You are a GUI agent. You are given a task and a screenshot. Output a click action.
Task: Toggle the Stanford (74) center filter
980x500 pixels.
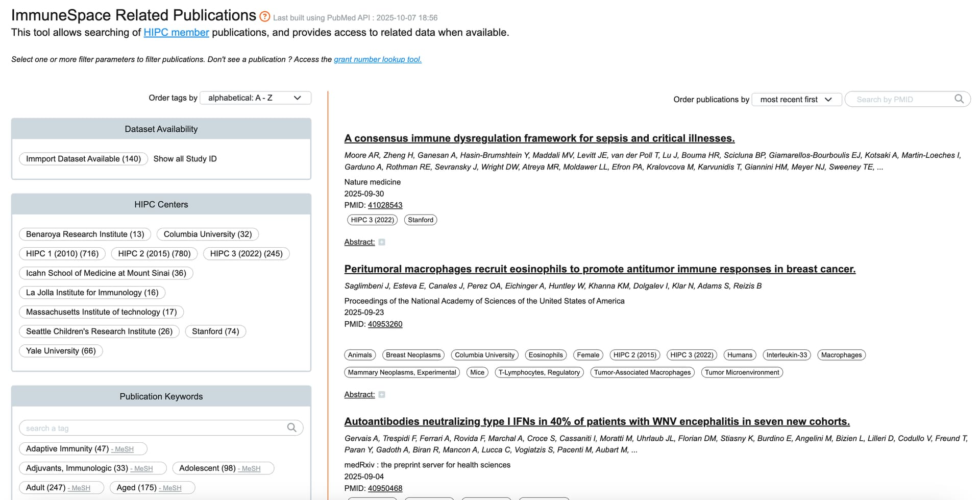[215, 331]
